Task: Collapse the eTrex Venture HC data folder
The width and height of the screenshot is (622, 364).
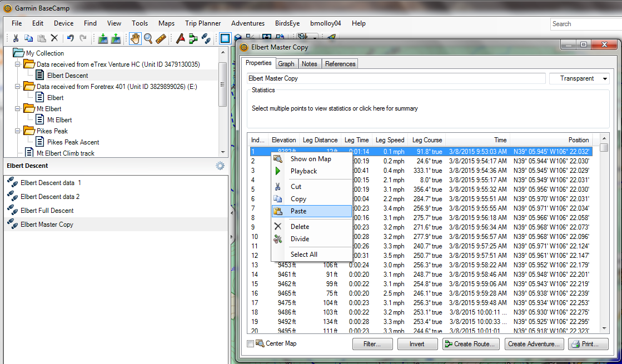Action: (x=17, y=64)
